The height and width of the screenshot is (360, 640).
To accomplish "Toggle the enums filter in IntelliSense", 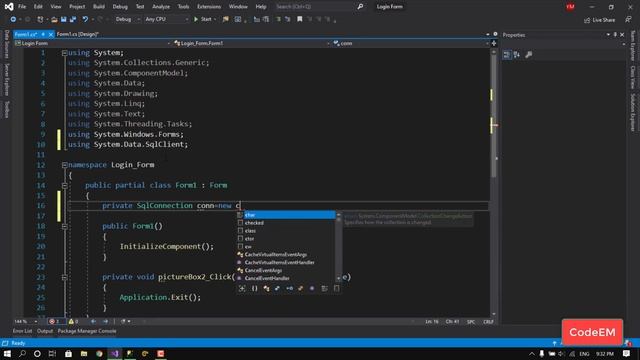I will pos(301,289).
